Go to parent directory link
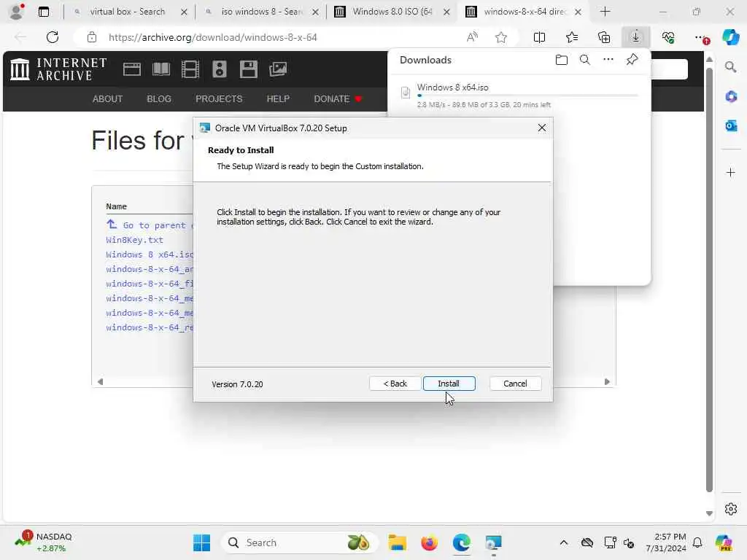The height and width of the screenshot is (560, 747). pyautogui.click(x=150, y=225)
